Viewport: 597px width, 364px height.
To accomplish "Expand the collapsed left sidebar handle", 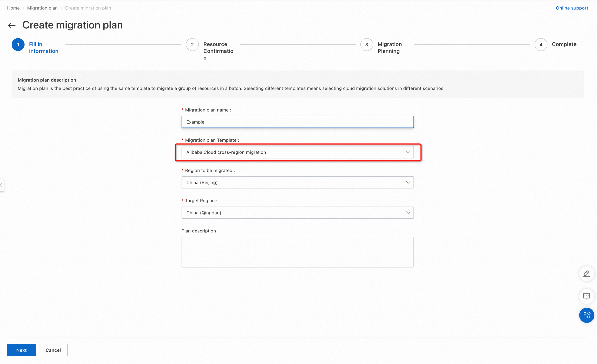I will pyautogui.click(x=2, y=185).
